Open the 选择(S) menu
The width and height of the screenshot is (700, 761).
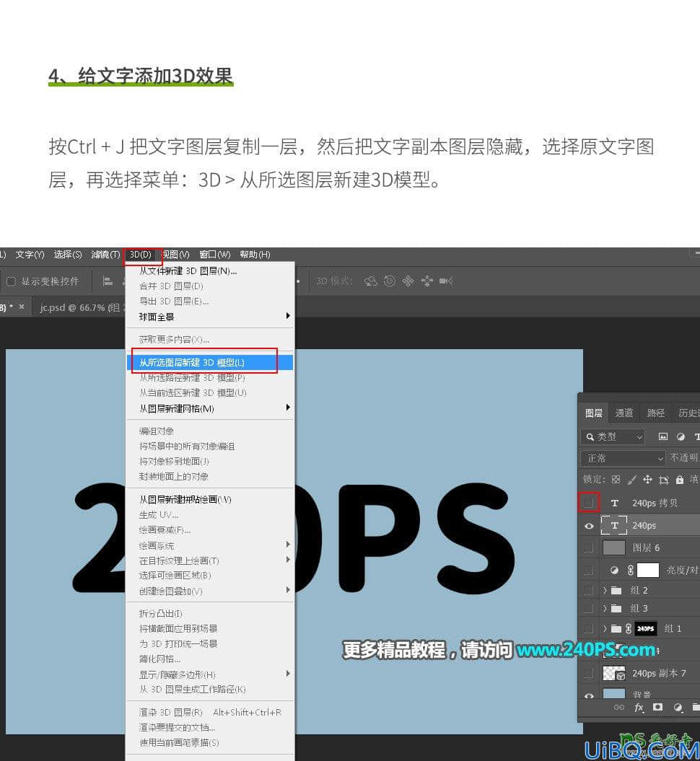[68, 255]
